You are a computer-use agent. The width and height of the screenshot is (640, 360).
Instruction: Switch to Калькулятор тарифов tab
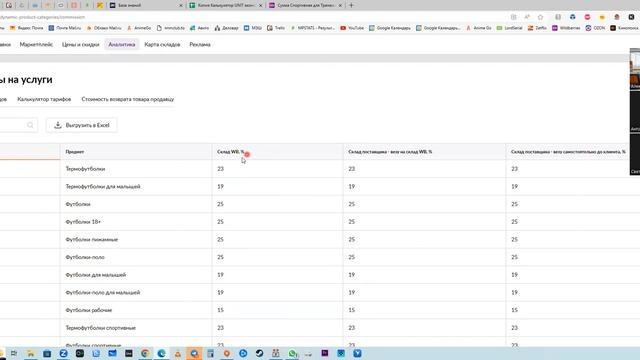pos(44,99)
